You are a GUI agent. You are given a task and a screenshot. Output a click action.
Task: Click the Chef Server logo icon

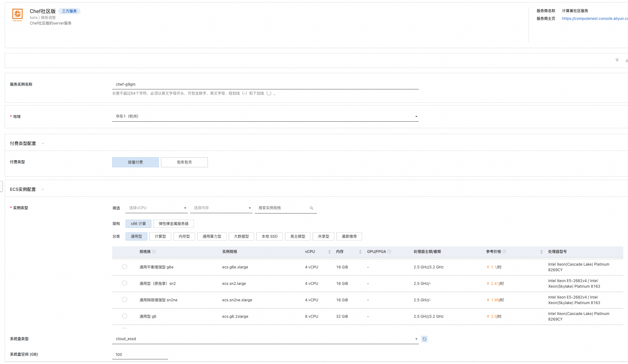point(17,15)
